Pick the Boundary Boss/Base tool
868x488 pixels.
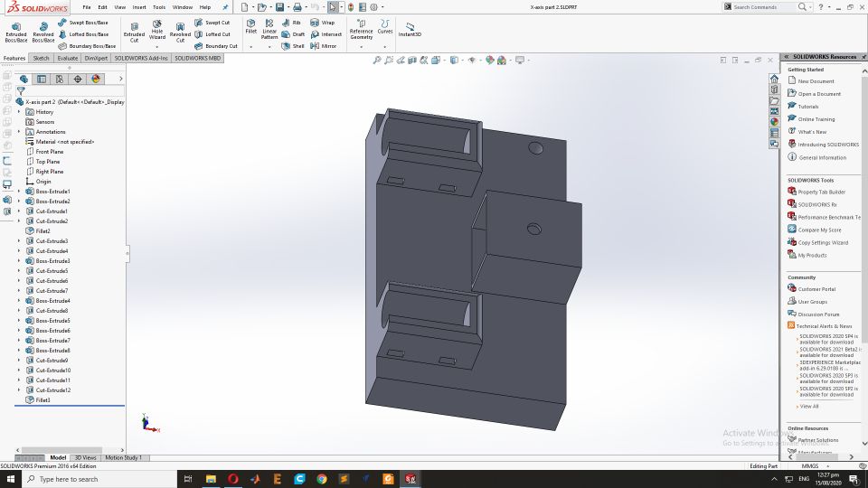[x=87, y=46]
